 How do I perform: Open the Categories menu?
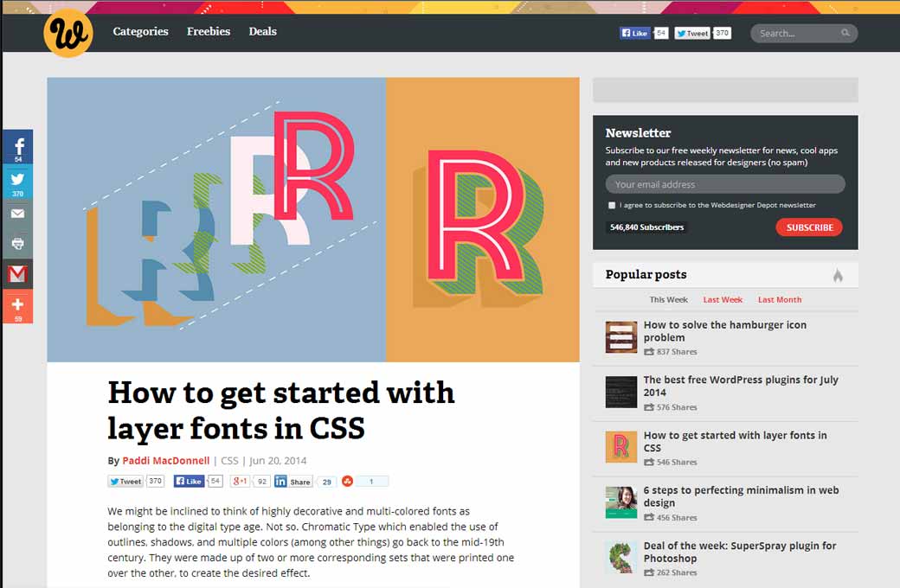click(x=140, y=32)
